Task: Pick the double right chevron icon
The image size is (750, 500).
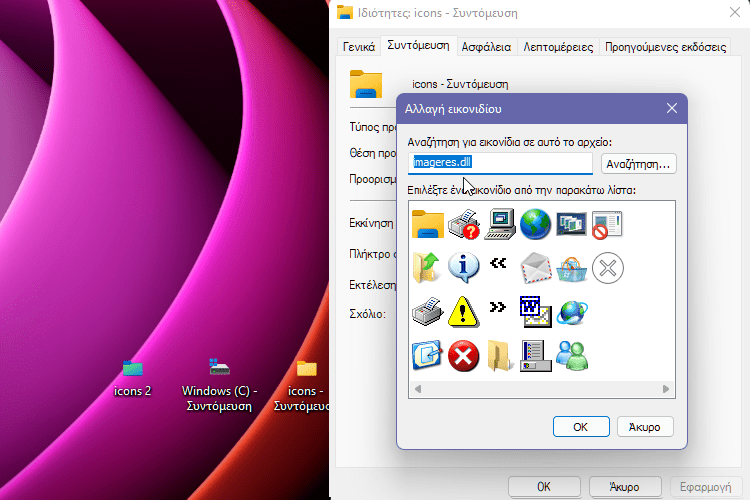Action: [x=498, y=307]
